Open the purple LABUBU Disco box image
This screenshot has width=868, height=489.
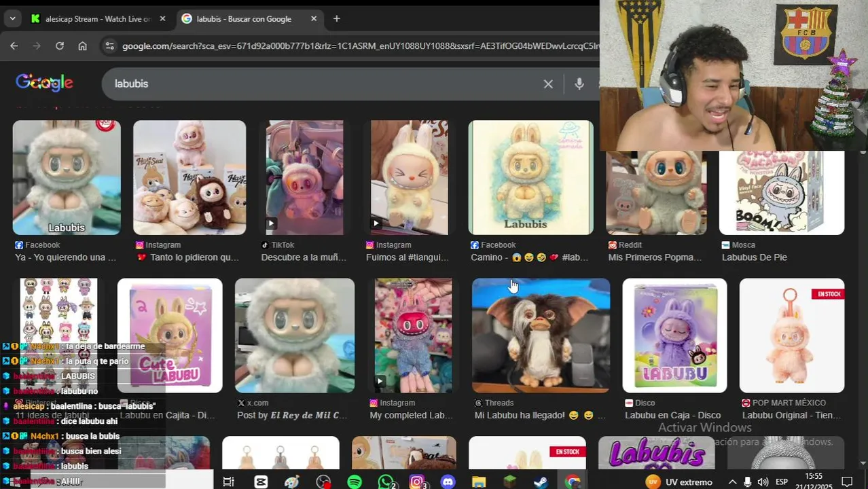click(674, 336)
